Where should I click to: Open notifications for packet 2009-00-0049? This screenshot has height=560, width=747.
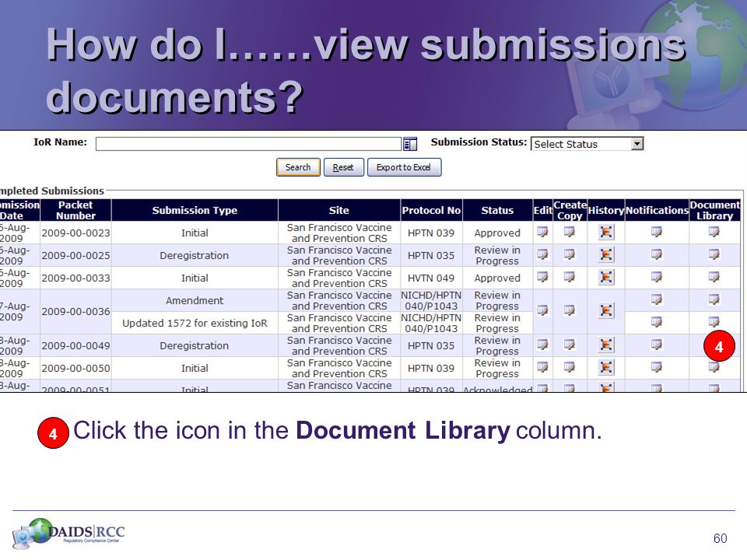tap(657, 345)
